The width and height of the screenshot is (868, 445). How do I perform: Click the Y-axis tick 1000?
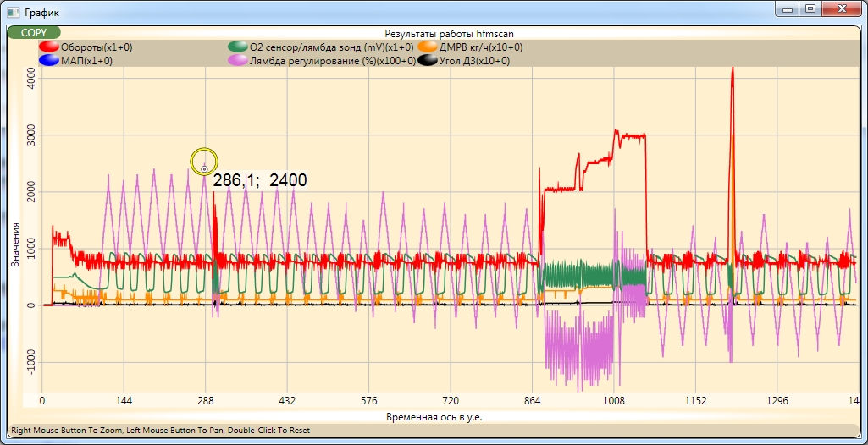(30, 249)
